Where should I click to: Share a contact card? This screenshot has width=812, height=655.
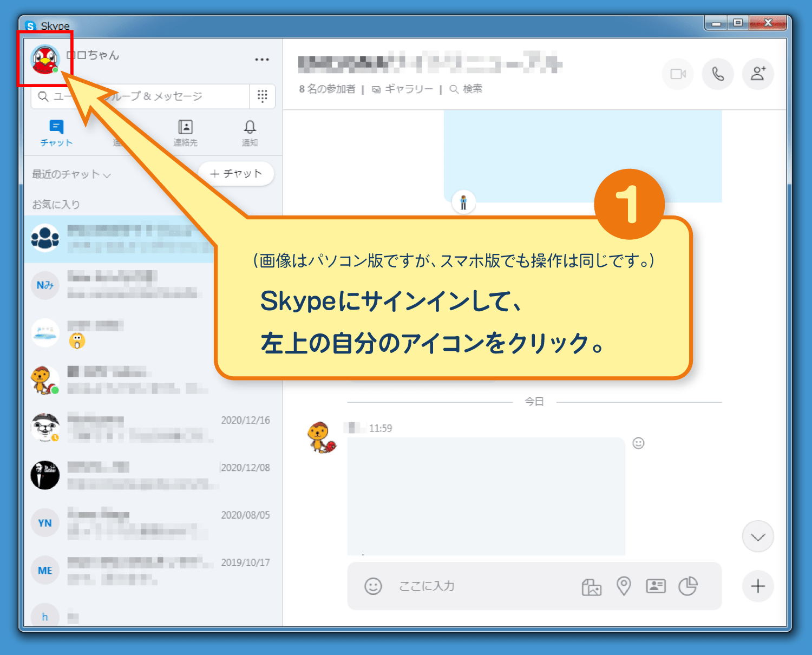[656, 586]
